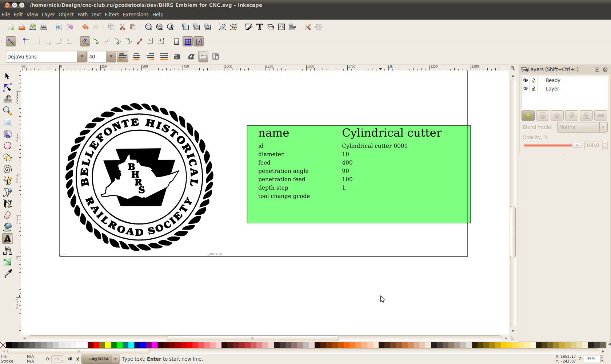This screenshot has width=611, height=364.
Task: Select the spiral tool
Action: coord(7,169)
